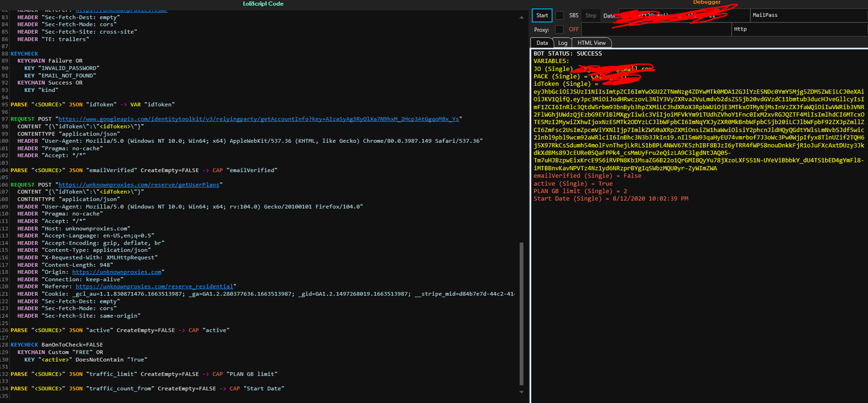Image resolution: width=868 pixels, height=403 pixels.
Task: Open the Http proxy type dropdown
Action: pos(799,29)
